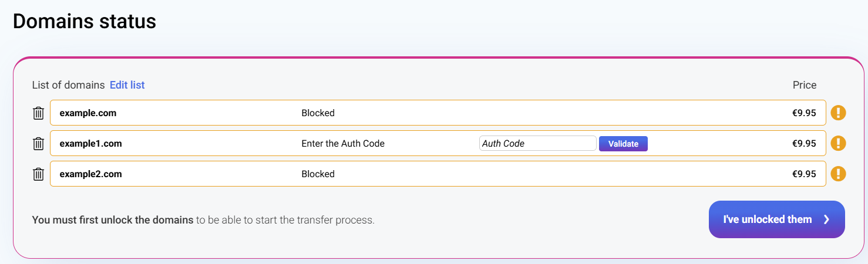868x264 pixels.
Task: Click the trash icon beside example1.com
Action: point(38,144)
